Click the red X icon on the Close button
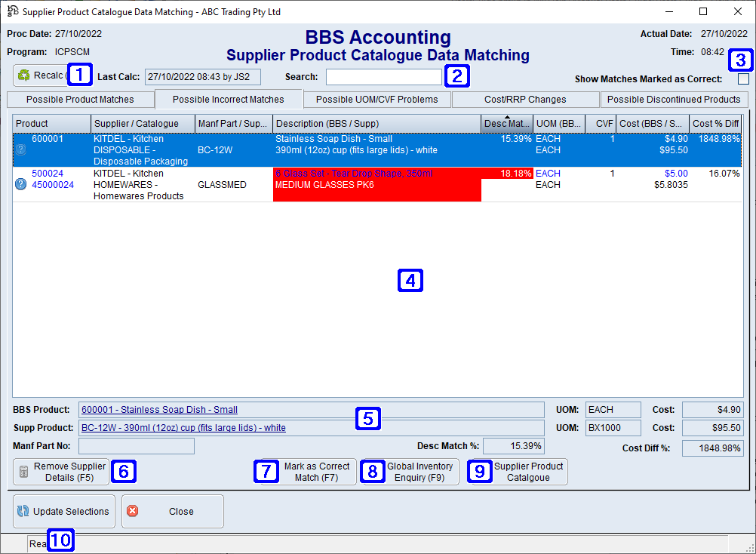 click(x=132, y=511)
